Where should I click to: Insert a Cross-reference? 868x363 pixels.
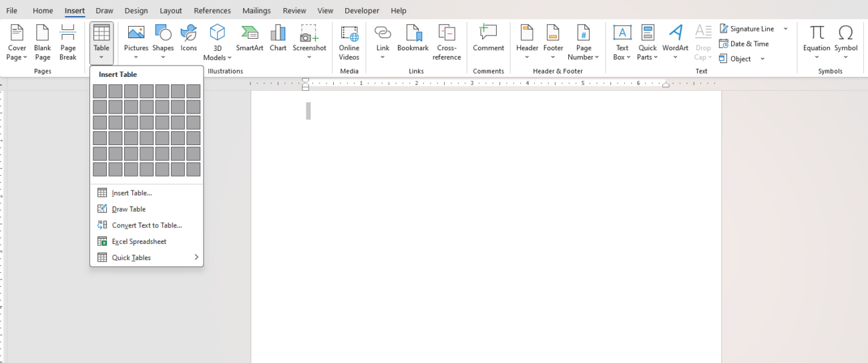[x=447, y=43]
